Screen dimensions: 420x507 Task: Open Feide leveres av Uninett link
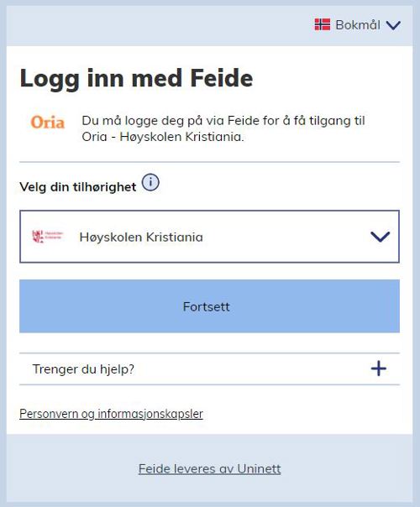(209, 469)
